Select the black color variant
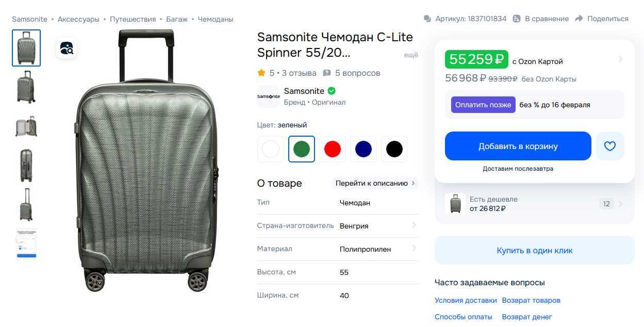Image resolution: width=644 pixels, height=327 pixels. coord(394,149)
